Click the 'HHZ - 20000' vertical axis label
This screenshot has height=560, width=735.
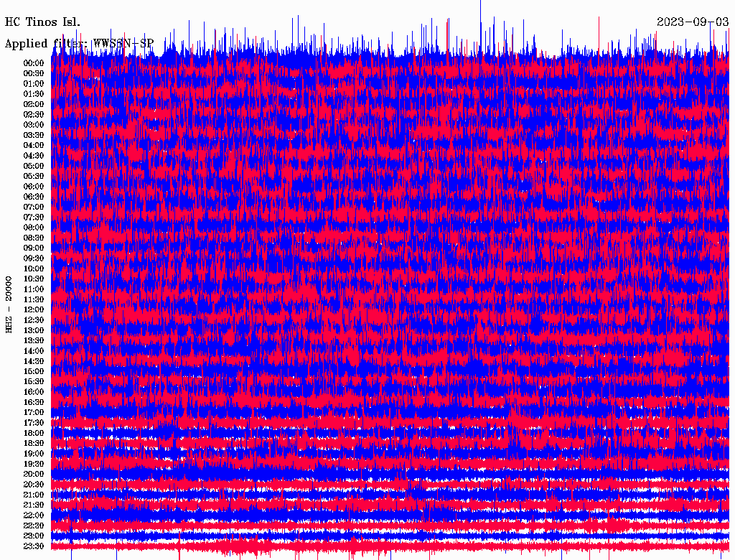coord(9,304)
